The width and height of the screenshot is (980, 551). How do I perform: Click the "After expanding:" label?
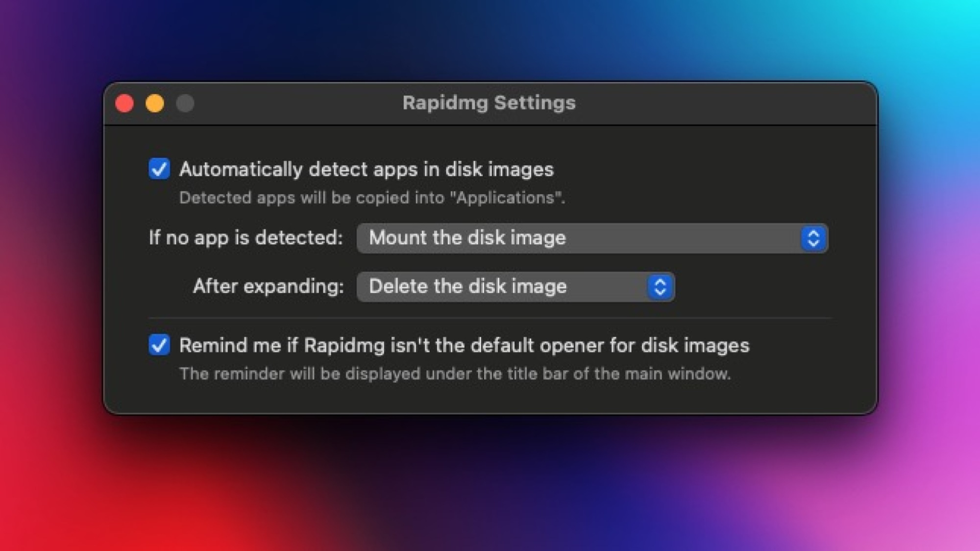pos(268,286)
